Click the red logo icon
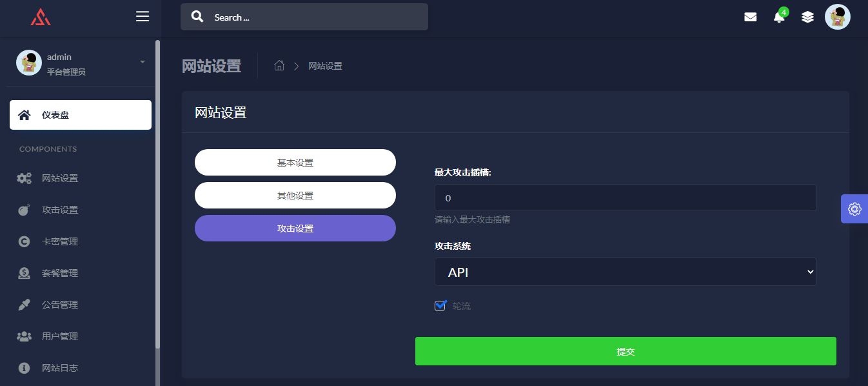Screen dimensions: 868x386 pos(41,17)
